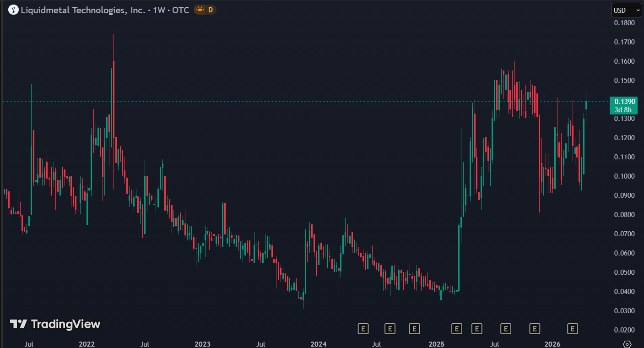Click the 0.0400 price axis label
Image resolution: width=644 pixels, height=348 pixels.
(x=624, y=292)
